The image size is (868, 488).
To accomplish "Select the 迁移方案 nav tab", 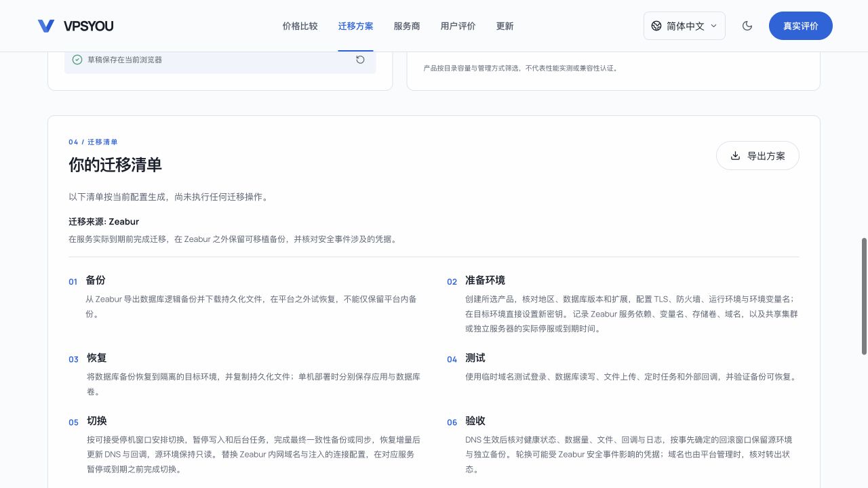I will pos(355,26).
